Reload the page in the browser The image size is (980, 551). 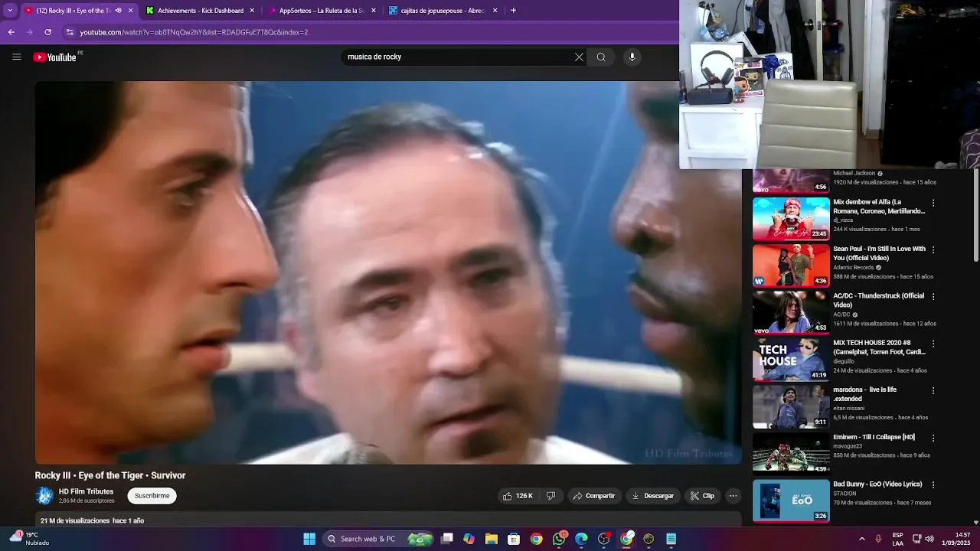pyautogui.click(x=47, y=32)
